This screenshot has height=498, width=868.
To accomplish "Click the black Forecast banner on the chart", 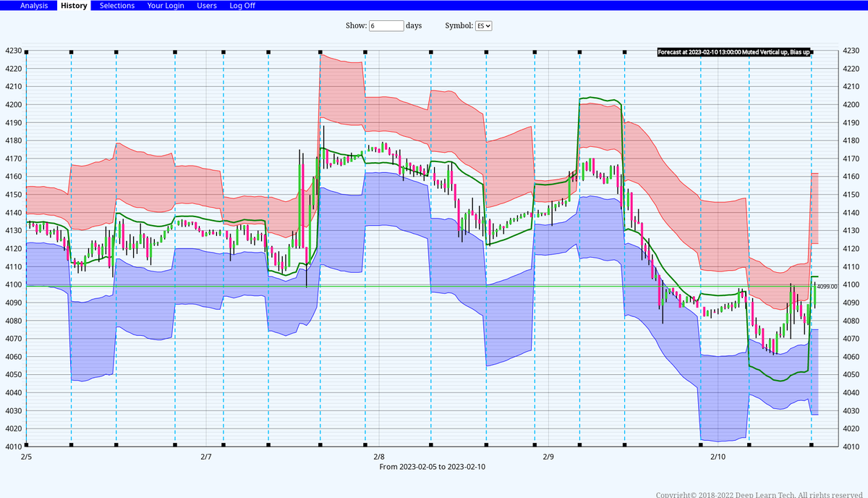I will (x=733, y=52).
